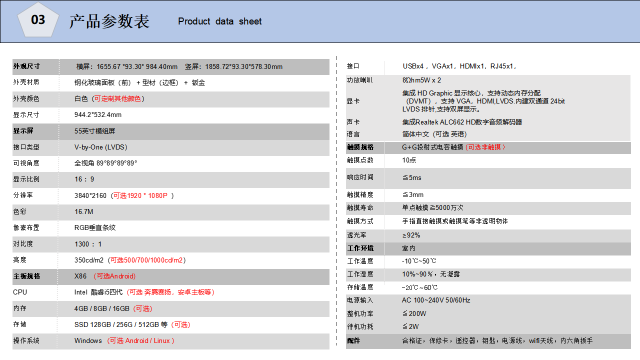The height and width of the screenshot is (360, 640).
Task: Click the memory value "4GB / 8GB / 16GB"
Action: [x=102, y=309]
